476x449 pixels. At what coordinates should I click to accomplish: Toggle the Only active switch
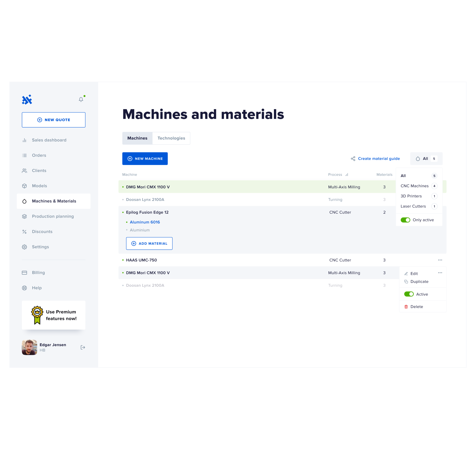pyautogui.click(x=405, y=220)
